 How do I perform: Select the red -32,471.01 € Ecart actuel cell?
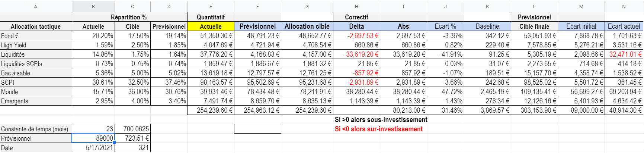pyautogui.click(x=624, y=54)
